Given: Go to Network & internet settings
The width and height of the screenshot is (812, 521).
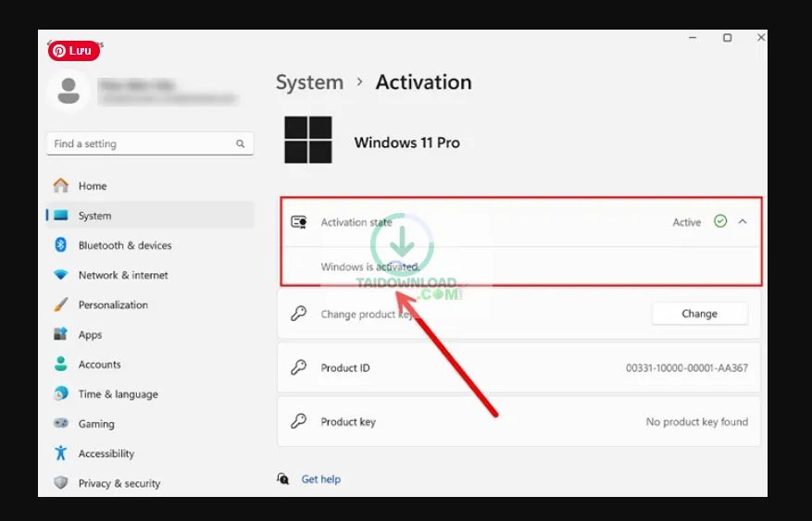Looking at the screenshot, I should [150, 275].
